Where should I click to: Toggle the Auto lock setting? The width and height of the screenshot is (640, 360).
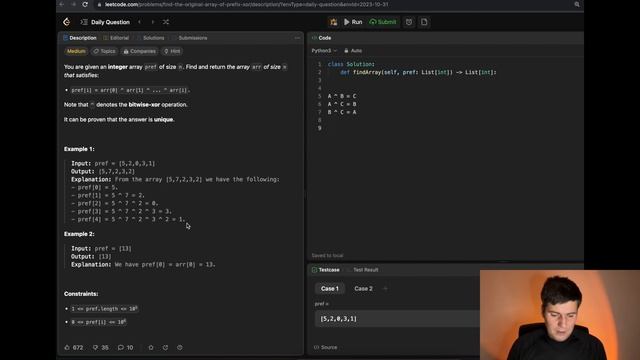point(353,51)
